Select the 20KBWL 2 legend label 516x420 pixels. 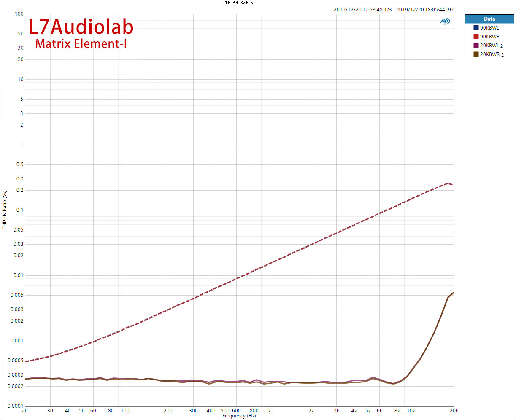tap(491, 46)
